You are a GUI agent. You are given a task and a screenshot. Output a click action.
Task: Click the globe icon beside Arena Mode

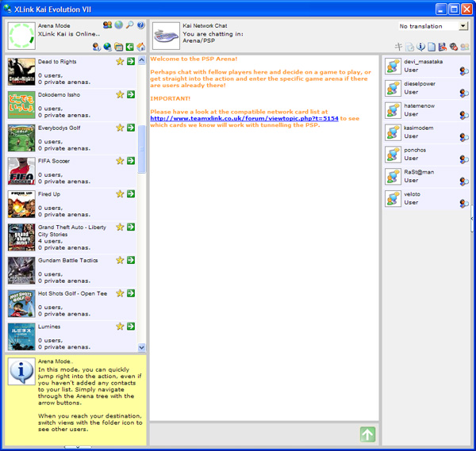[x=119, y=25]
